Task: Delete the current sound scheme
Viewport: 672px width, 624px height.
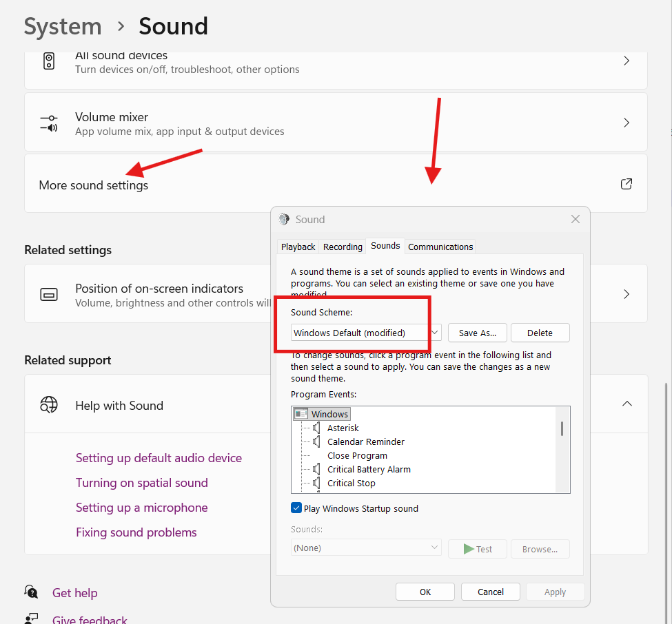Action: (540, 333)
